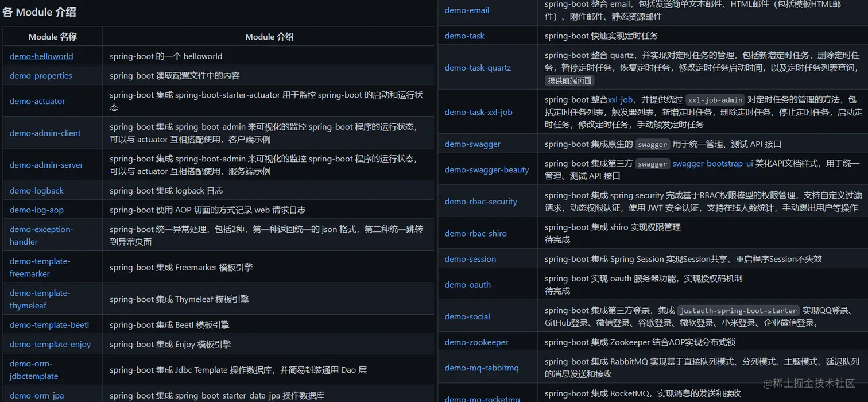Open the demo-email link

467,10
